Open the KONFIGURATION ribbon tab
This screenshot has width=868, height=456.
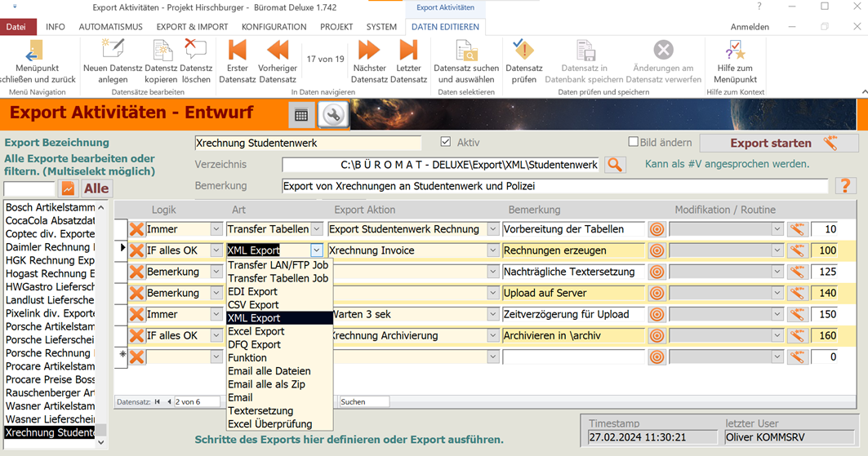274,27
